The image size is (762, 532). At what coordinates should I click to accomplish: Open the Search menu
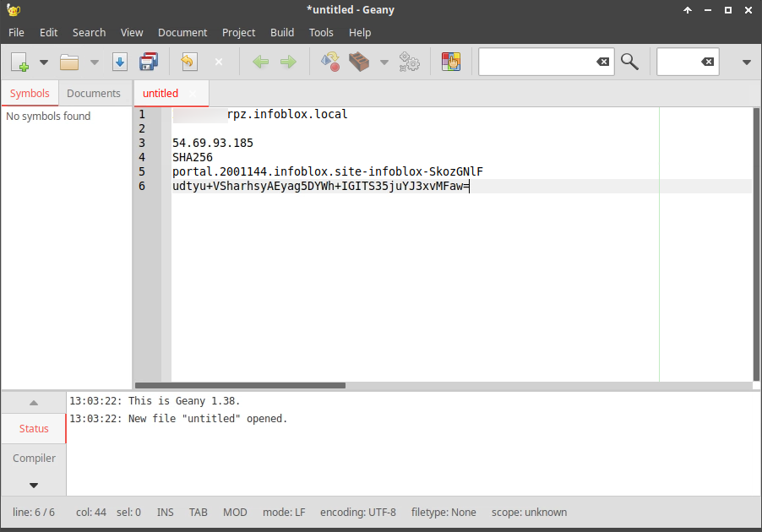(89, 33)
